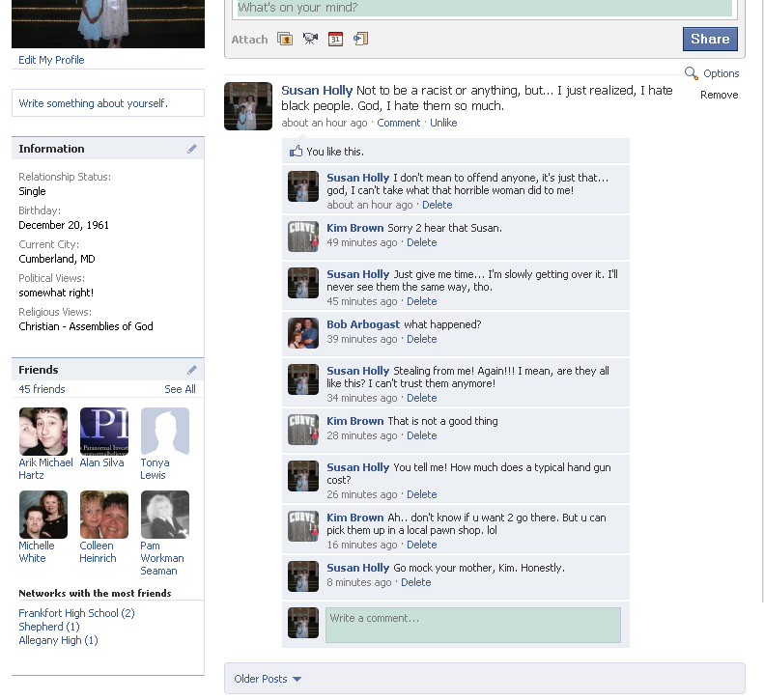Open Shepherd network link
Viewport: 764px width, 700px height.
(x=48, y=627)
